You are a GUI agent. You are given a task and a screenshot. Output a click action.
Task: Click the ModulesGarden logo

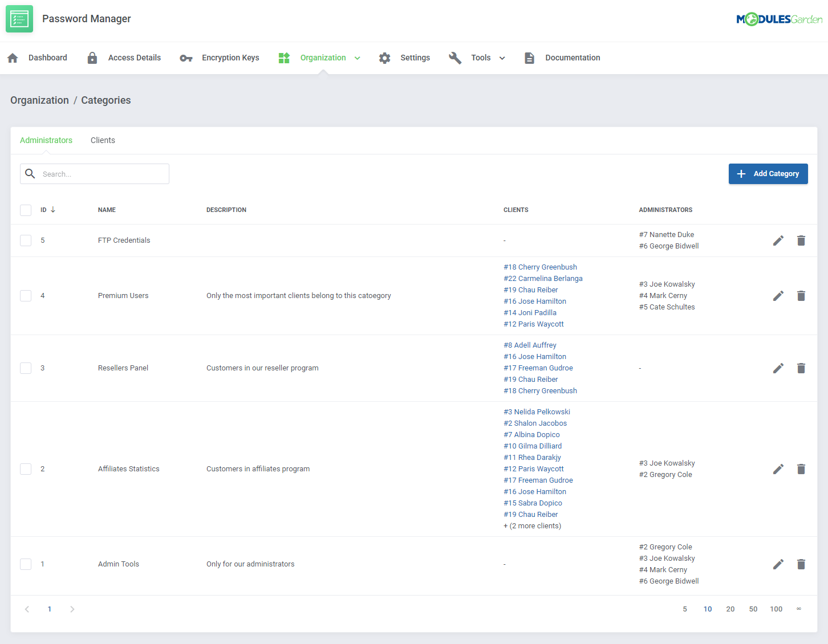coord(779,19)
